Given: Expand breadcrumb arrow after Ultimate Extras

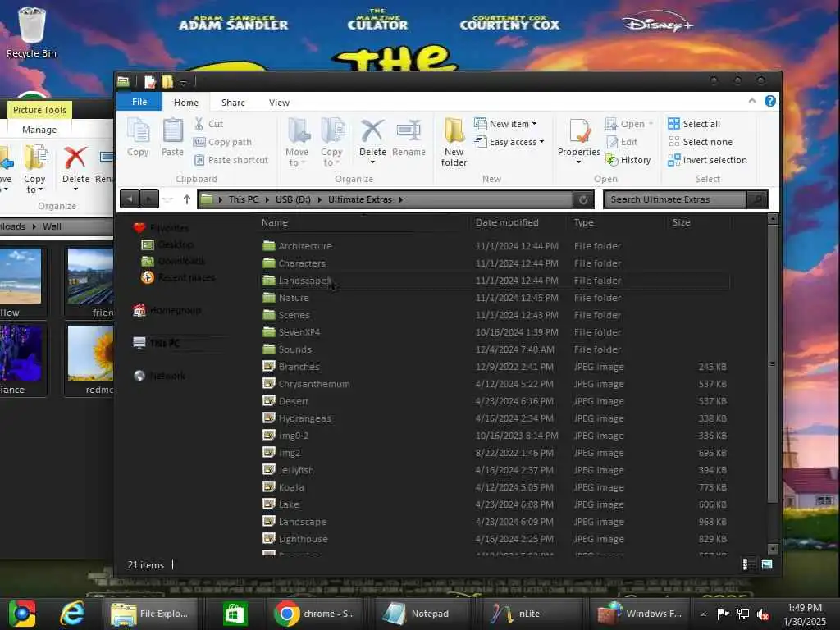Looking at the screenshot, I should click(400, 199).
